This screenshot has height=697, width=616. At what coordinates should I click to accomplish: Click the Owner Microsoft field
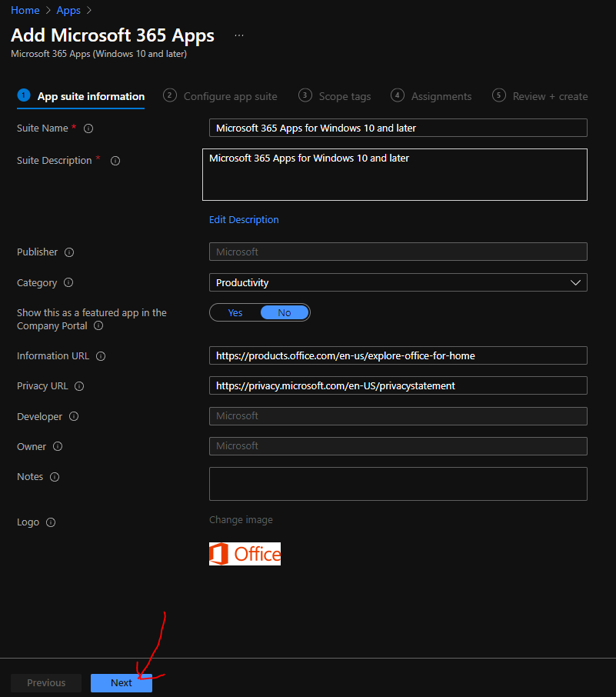point(398,446)
